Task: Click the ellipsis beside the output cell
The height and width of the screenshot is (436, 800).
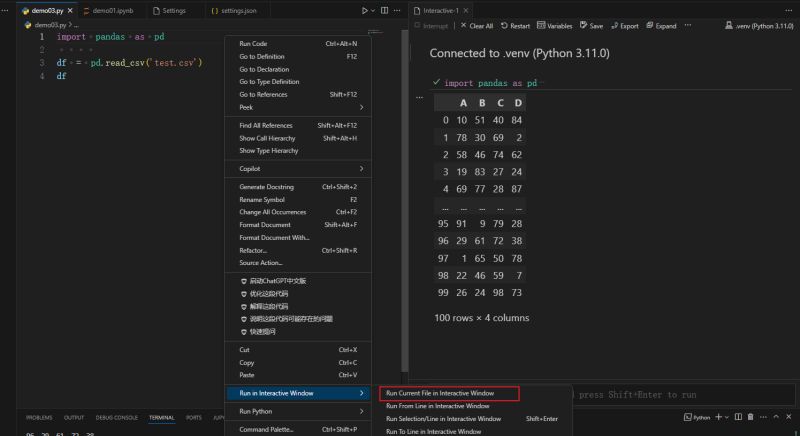Action: click(x=419, y=97)
